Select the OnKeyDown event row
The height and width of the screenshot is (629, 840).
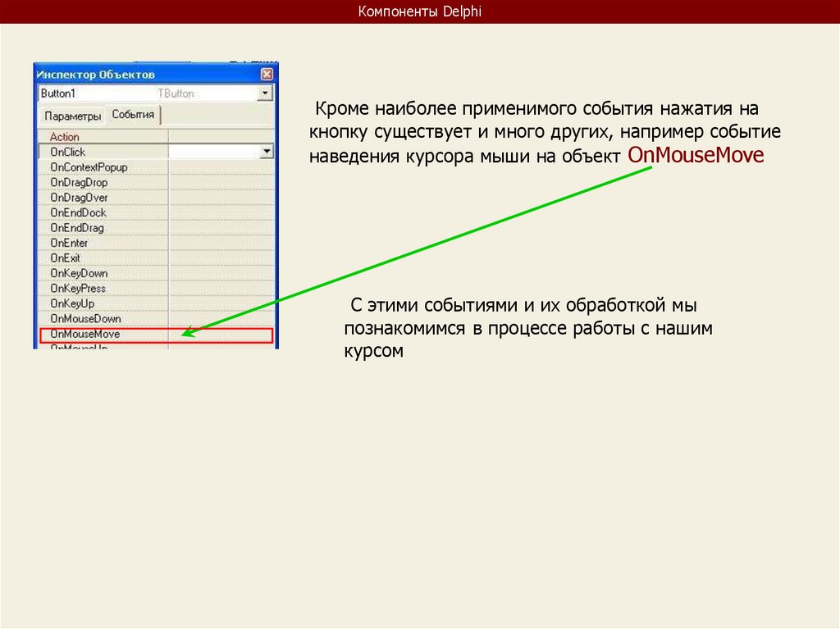[156, 273]
